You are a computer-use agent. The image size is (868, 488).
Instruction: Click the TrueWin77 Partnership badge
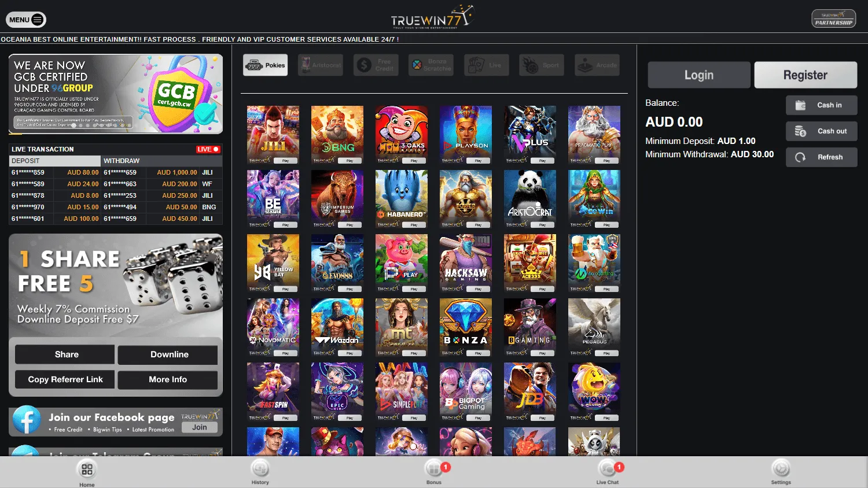click(834, 19)
